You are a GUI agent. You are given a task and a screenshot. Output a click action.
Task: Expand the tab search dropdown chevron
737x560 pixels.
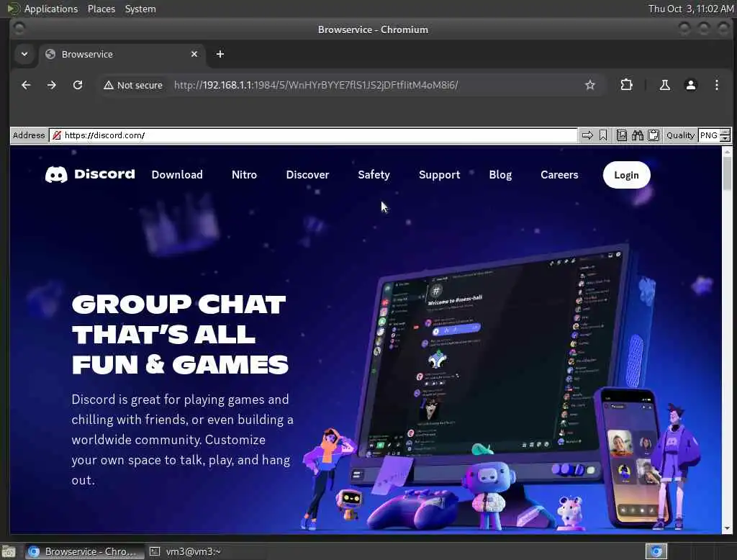(x=24, y=54)
